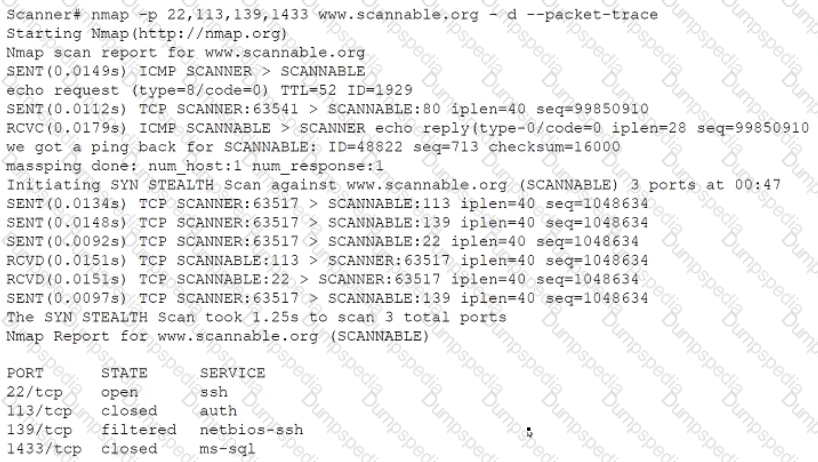Click the PORT column header

coord(25,373)
